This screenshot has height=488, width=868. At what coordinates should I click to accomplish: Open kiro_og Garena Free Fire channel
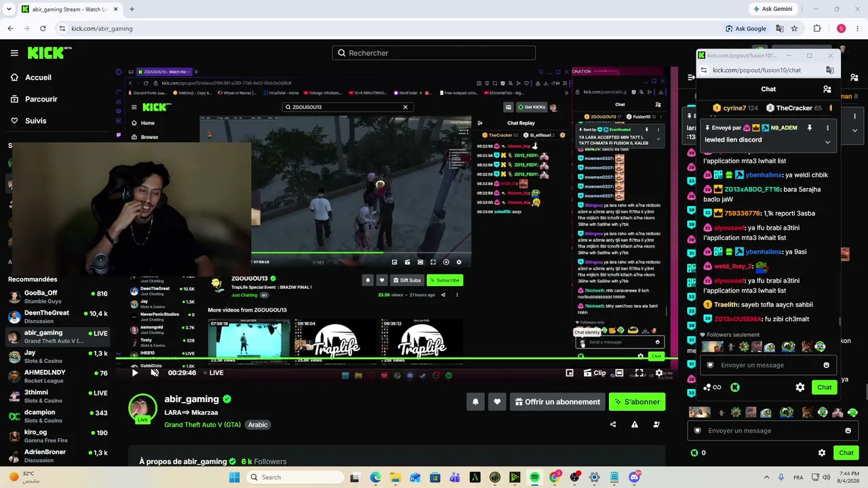tap(58, 436)
